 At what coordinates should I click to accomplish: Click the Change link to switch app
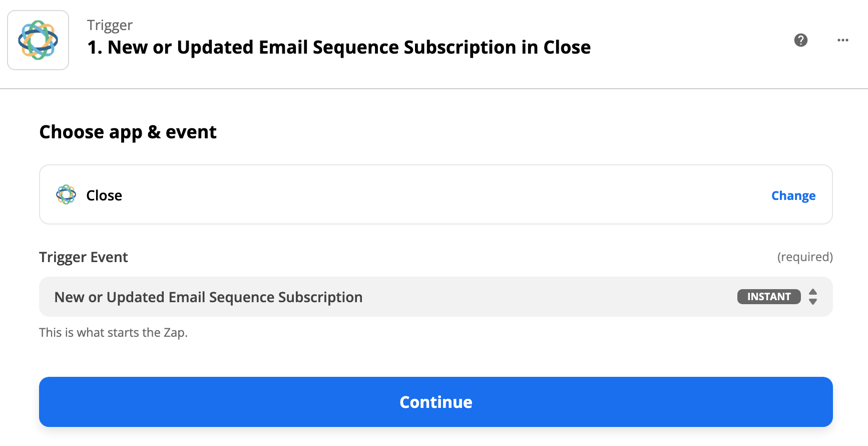[793, 195]
